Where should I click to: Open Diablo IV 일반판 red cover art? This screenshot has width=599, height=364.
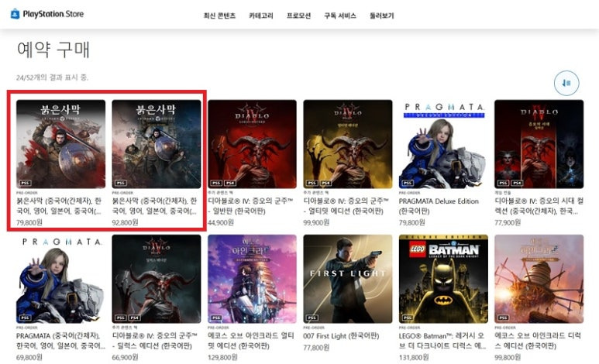(252, 144)
